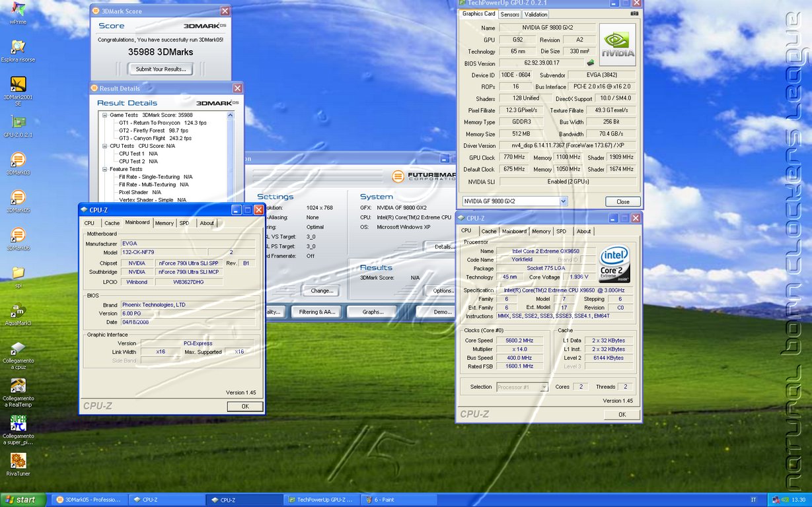Screen dimensions: 812x507
Task: Collapse the Feature Tests tree node
Action: (104, 169)
